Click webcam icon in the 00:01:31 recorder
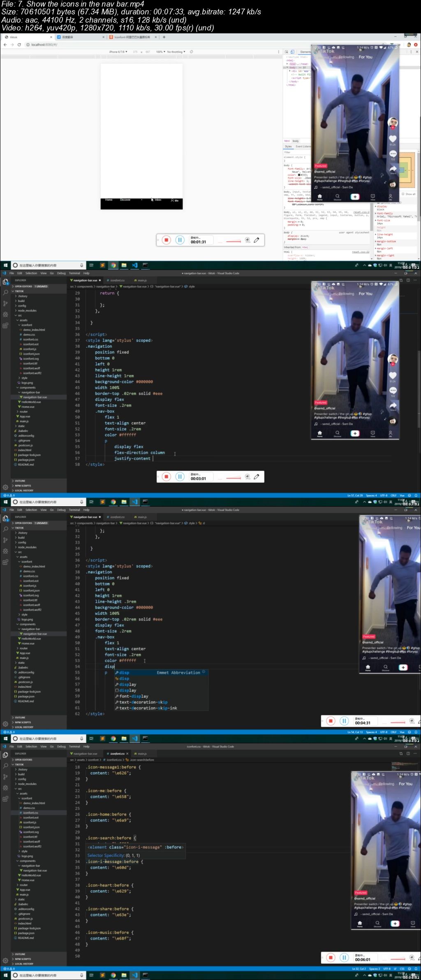Viewport: 421px width, 980px height. [x=248, y=240]
